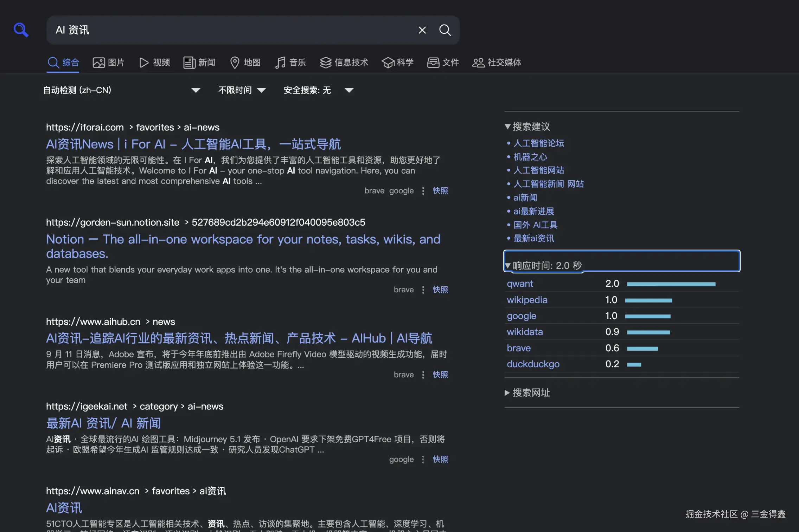Click the 机器之心 search suggestion
Viewport: 799px width, 532px height.
pyautogui.click(x=530, y=157)
